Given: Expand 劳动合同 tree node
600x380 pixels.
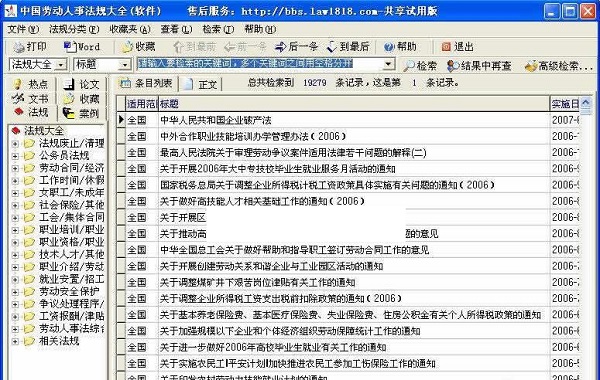Looking at the screenshot, I should point(15,168).
